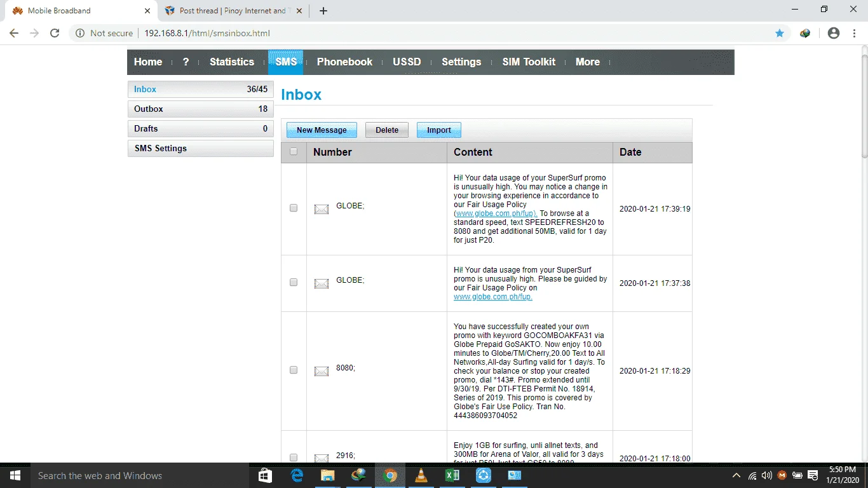Click the blue bookmark star
The height and width of the screenshot is (488, 868).
(x=780, y=33)
